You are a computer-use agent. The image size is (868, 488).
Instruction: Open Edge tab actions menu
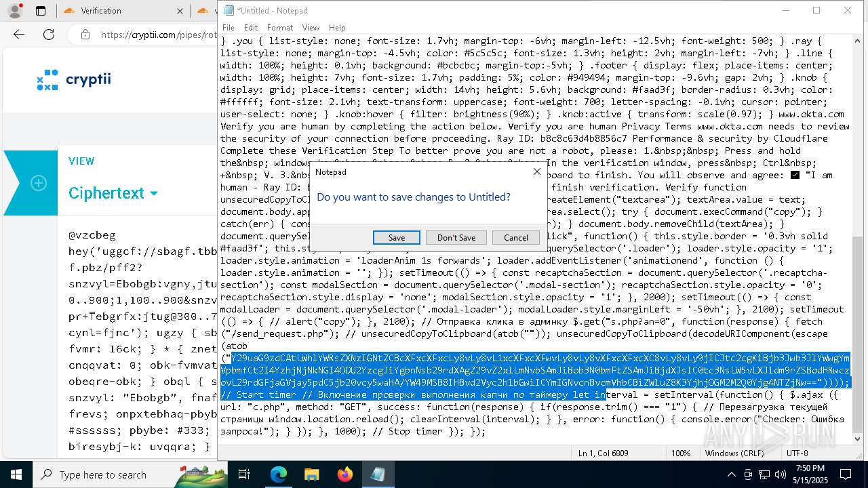coord(40,11)
